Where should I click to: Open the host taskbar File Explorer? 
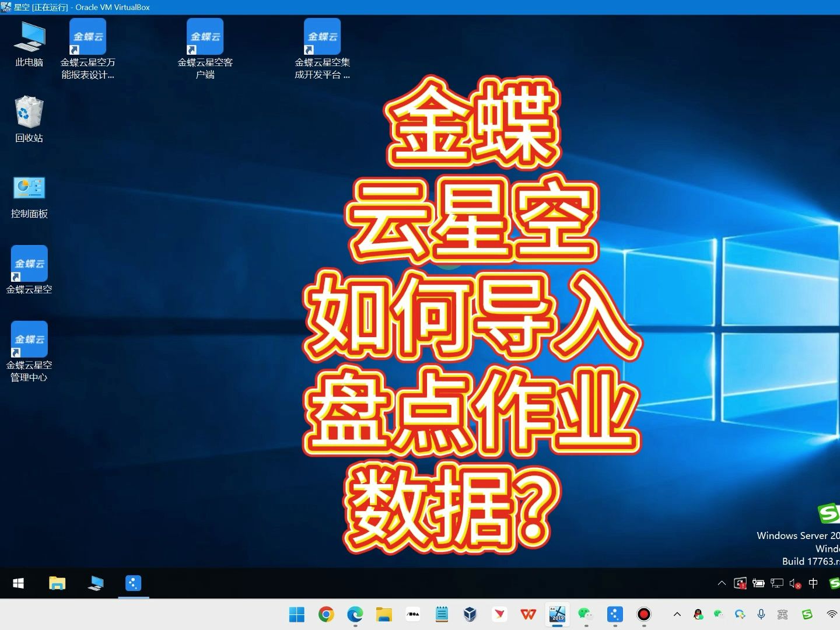(x=384, y=614)
